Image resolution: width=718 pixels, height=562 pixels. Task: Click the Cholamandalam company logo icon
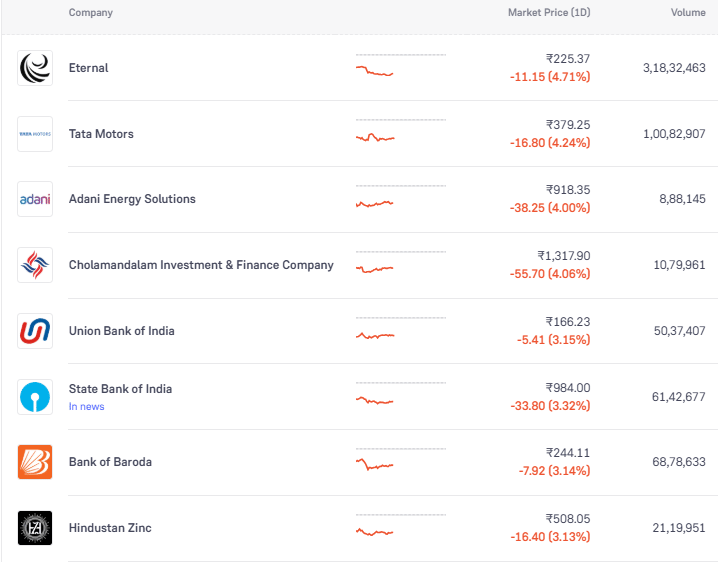[x=35, y=265]
